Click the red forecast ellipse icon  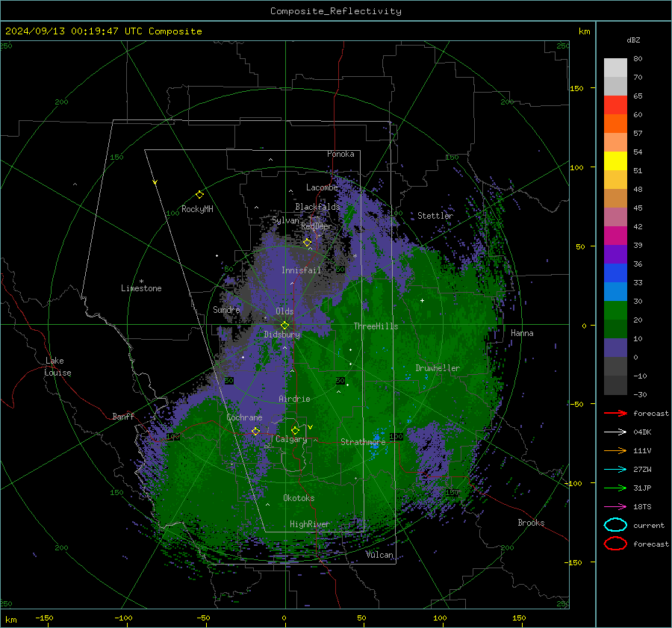click(x=615, y=544)
